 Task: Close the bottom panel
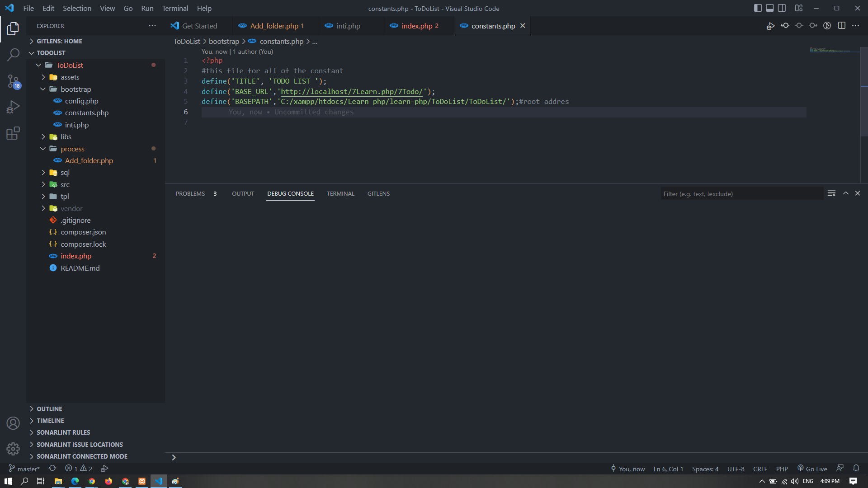[857, 193]
